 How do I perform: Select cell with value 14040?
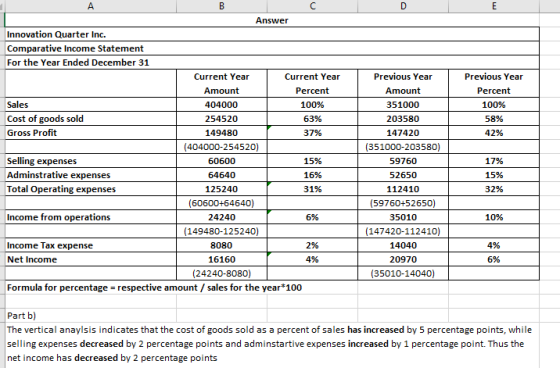click(403, 245)
